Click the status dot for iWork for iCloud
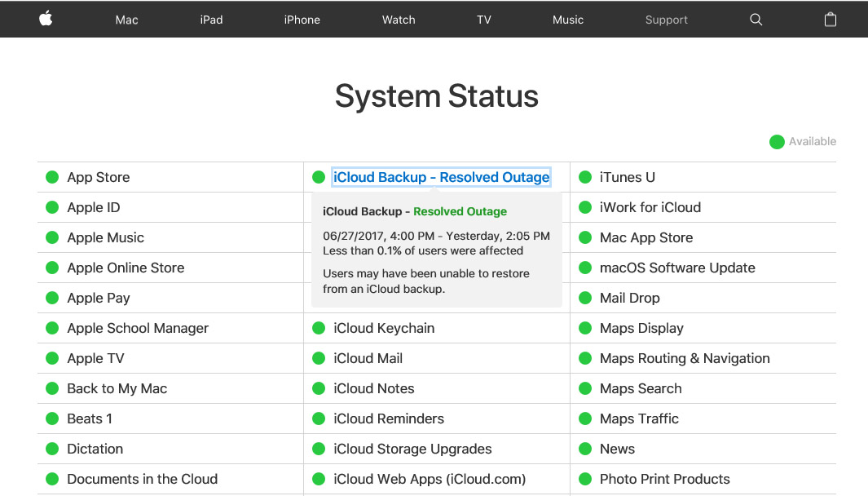This screenshot has height=496, width=868. [585, 207]
